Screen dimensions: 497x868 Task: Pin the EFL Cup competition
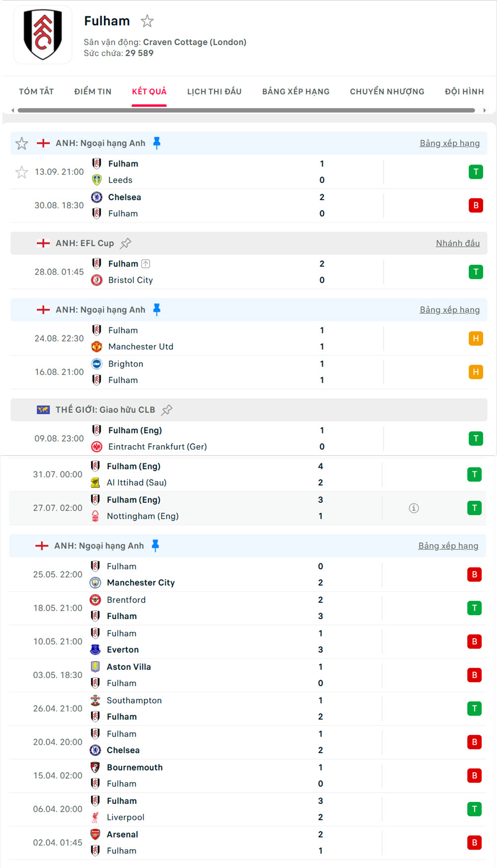126,243
